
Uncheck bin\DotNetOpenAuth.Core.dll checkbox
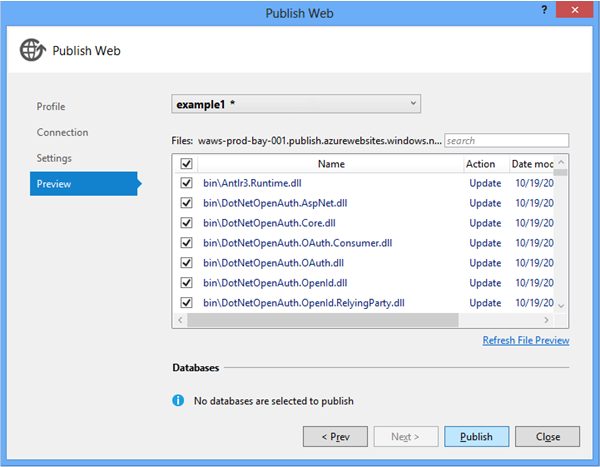pyautogui.click(x=186, y=223)
